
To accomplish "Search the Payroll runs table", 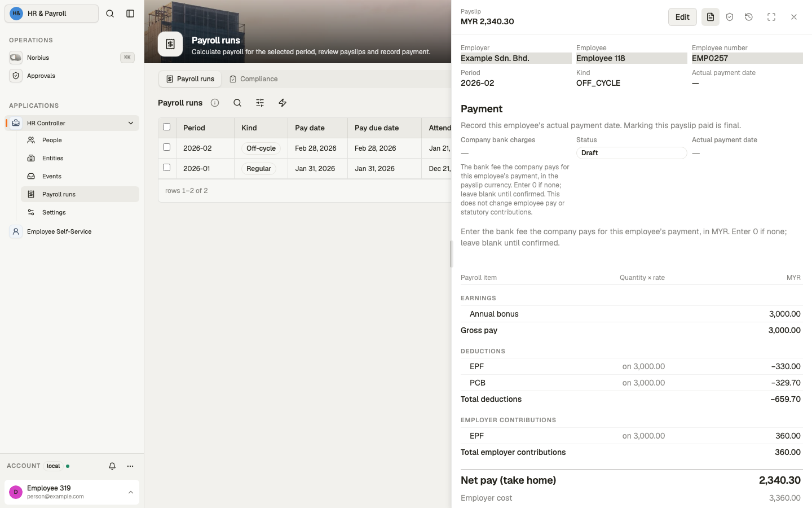I will [237, 103].
